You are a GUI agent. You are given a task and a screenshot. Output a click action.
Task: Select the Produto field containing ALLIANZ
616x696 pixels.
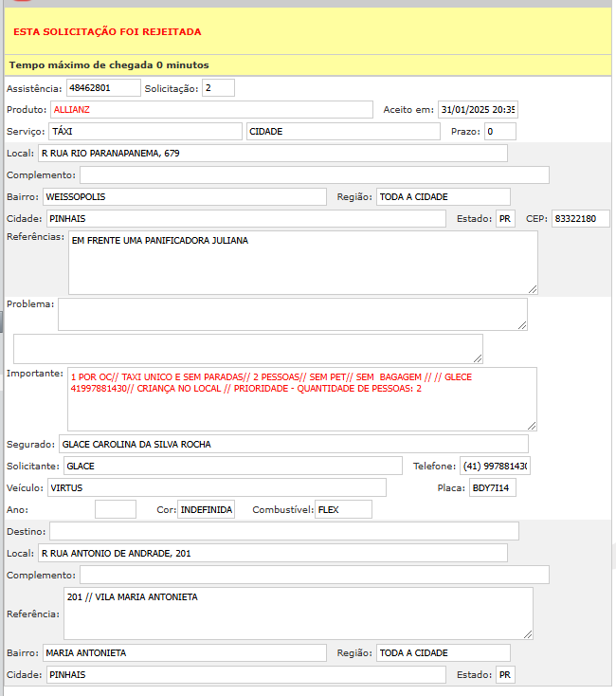pos(211,109)
